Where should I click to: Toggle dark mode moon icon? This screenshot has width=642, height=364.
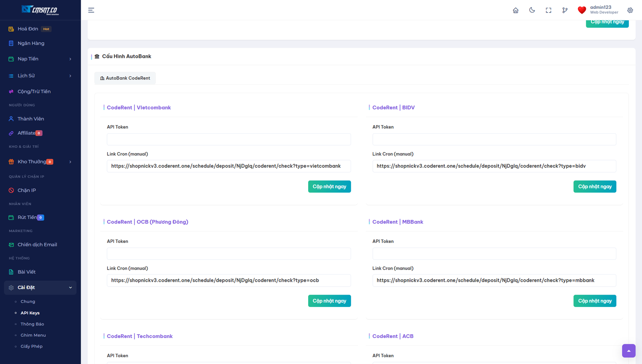point(532,10)
